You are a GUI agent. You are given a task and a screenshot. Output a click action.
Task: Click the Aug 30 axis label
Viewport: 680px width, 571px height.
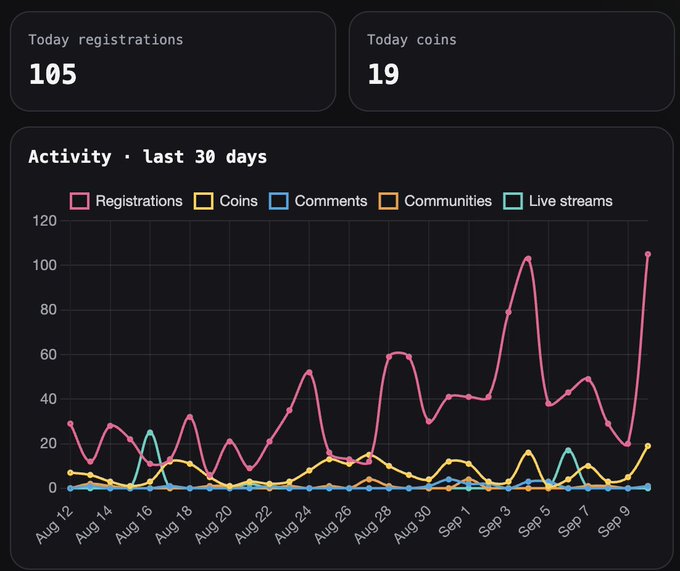[x=413, y=523]
